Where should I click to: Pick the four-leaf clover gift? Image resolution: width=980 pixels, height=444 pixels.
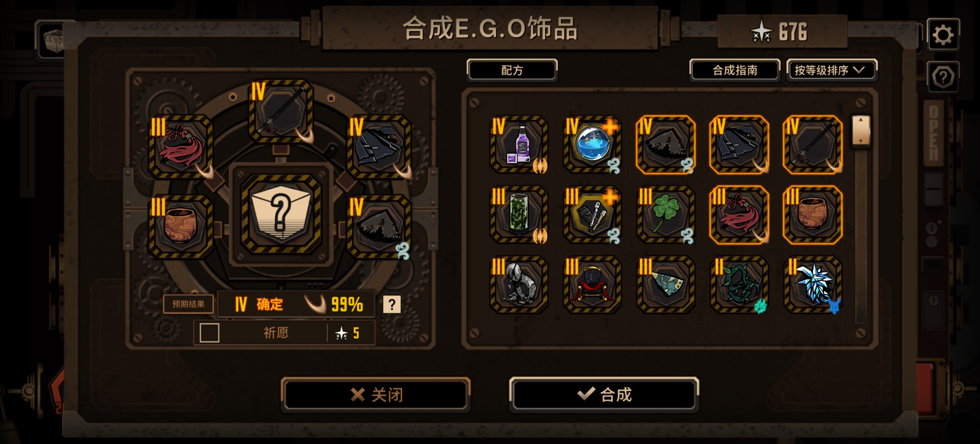666,215
